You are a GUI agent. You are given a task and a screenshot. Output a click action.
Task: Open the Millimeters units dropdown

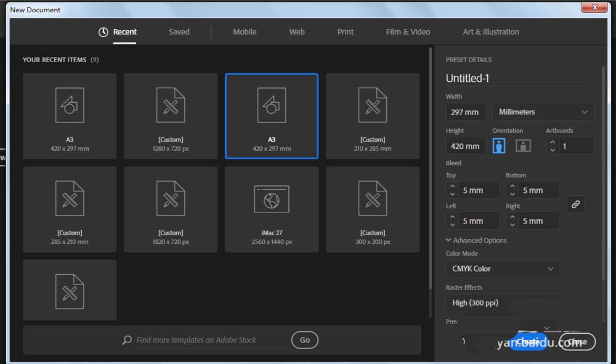click(x=543, y=112)
